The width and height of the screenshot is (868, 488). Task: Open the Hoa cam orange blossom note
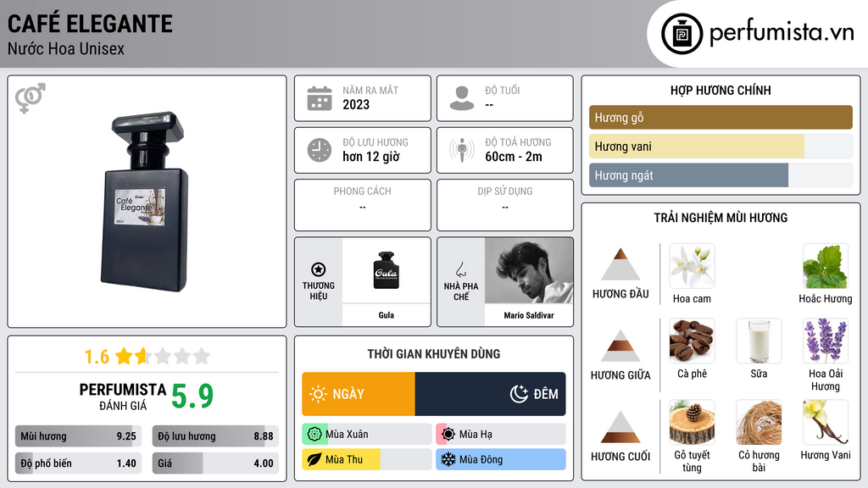[x=692, y=266]
